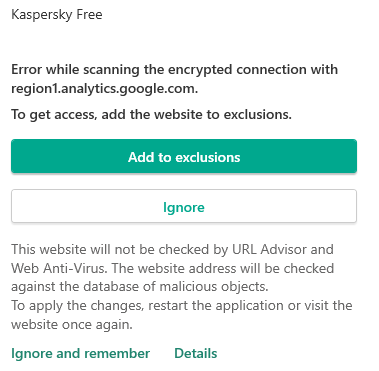
Task: Click the 'Error while scanning' heading line
Action: (175, 69)
